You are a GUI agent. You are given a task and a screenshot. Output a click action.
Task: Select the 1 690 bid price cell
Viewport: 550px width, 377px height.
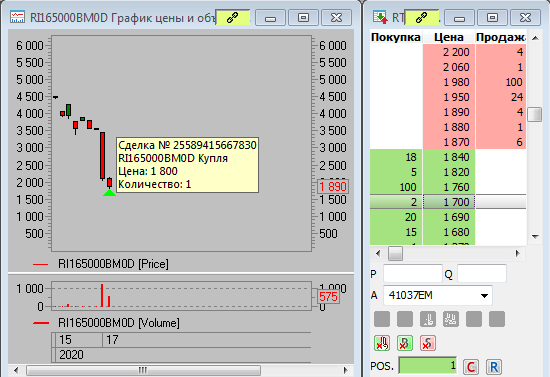pyautogui.click(x=449, y=217)
